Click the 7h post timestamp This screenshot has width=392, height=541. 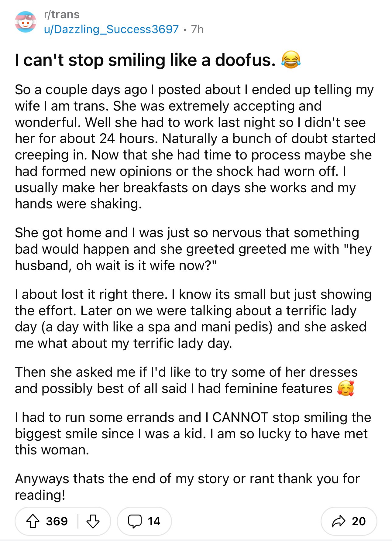(x=197, y=29)
